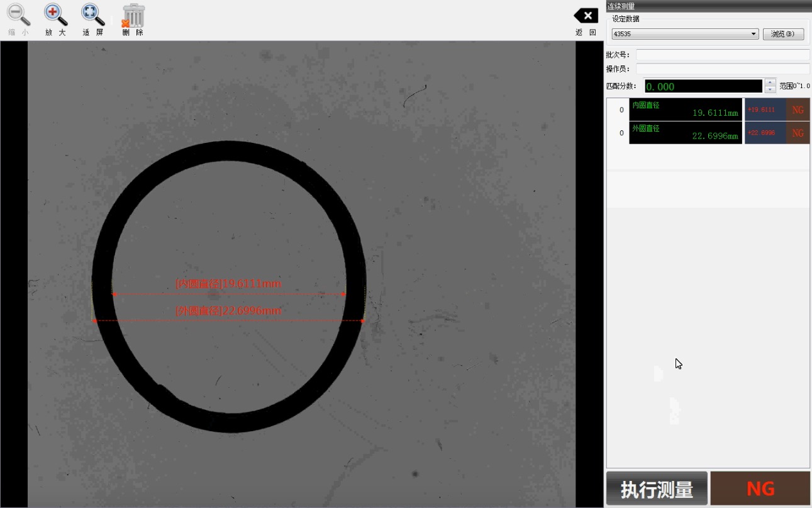Click the NG status of outer diameter row

pyautogui.click(x=798, y=133)
